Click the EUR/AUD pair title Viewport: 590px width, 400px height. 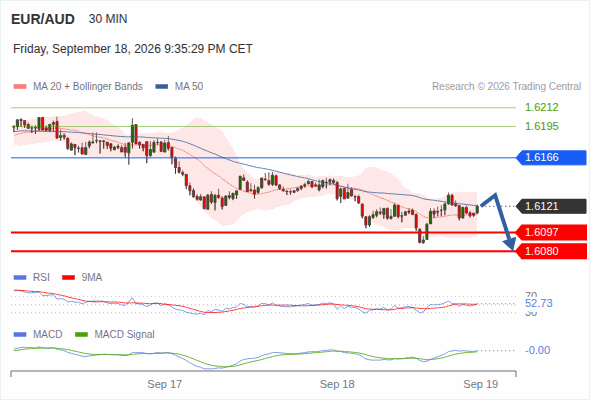pyautogui.click(x=43, y=19)
